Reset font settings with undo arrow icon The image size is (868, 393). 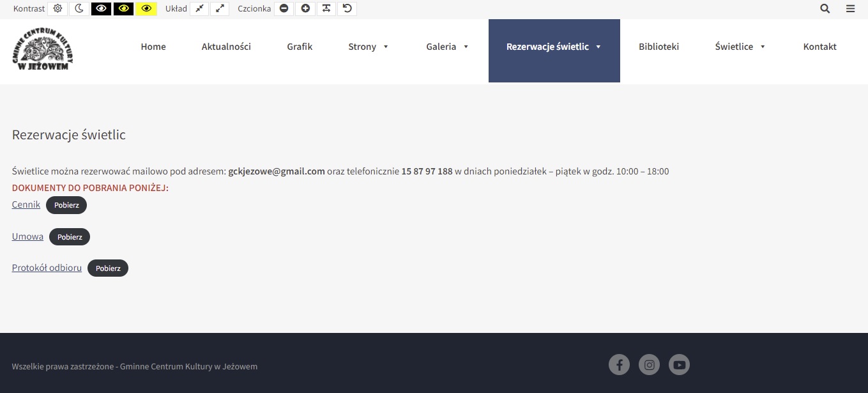(347, 9)
